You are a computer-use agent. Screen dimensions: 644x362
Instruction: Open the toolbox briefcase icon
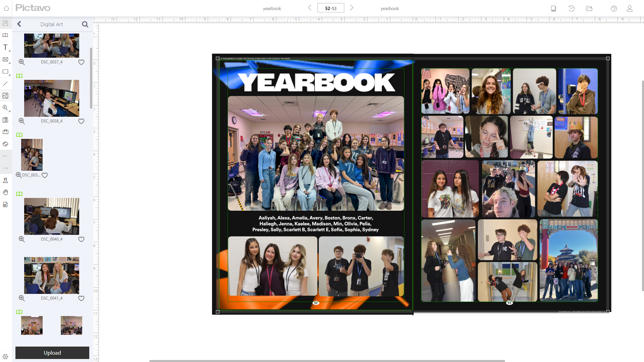click(5, 132)
